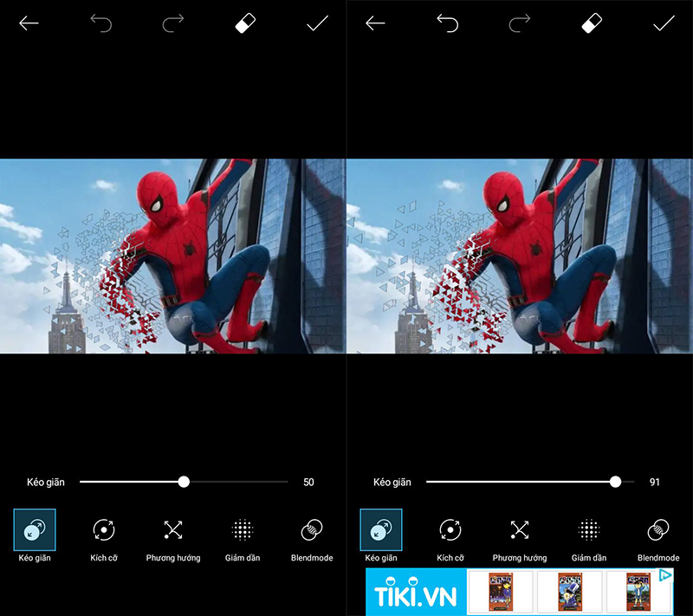The height and width of the screenshot is (616, 693).
Task: Tap the undo arrow in right screen
Action: pos(448,23)
